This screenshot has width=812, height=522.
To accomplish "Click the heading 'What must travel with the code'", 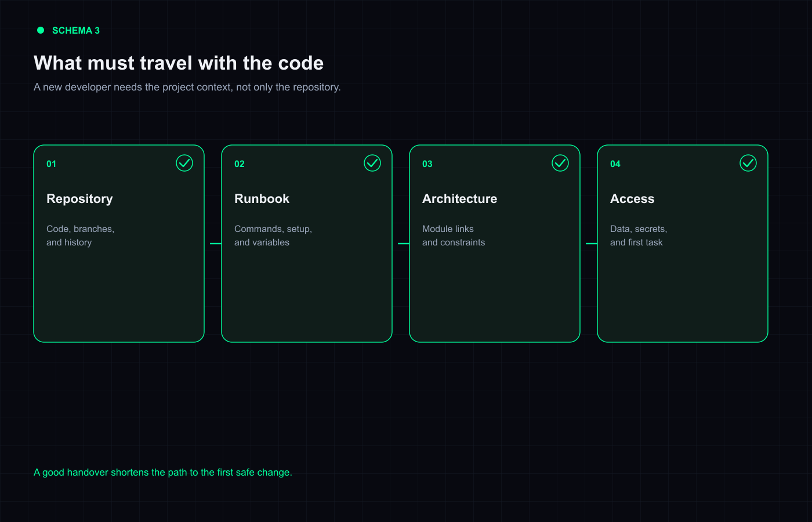I will (x=179, y=63).
